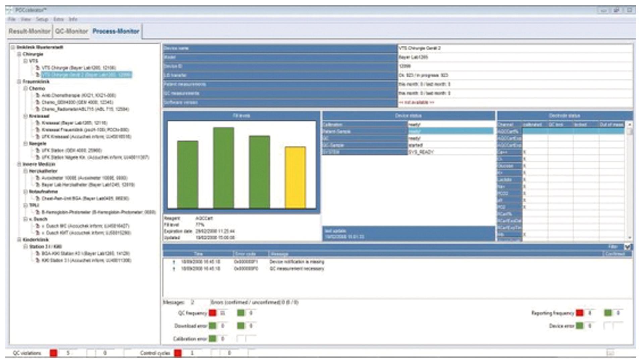
Task: Click device icon beside Chemo_RadiometerABL715 entry
Action: click(x=38, y=109)
